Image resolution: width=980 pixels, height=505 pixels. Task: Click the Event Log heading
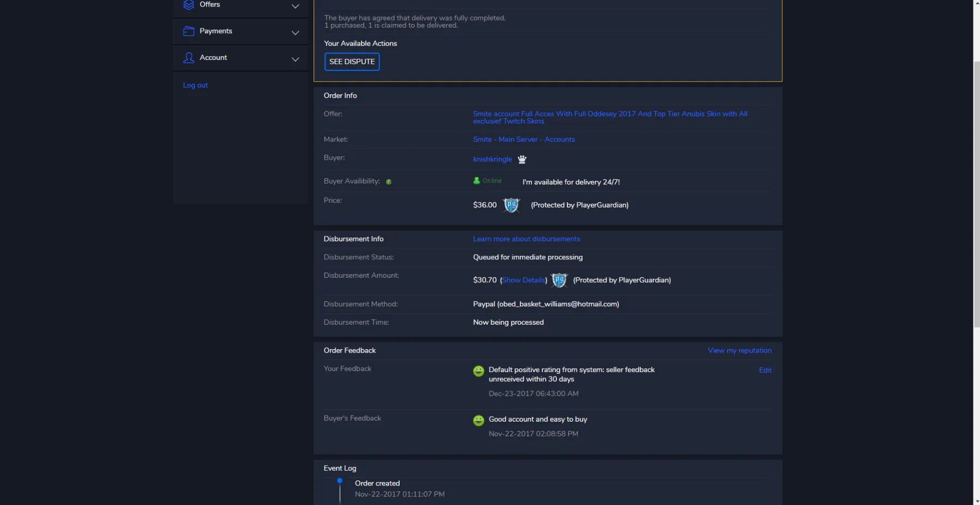(340, 469)
